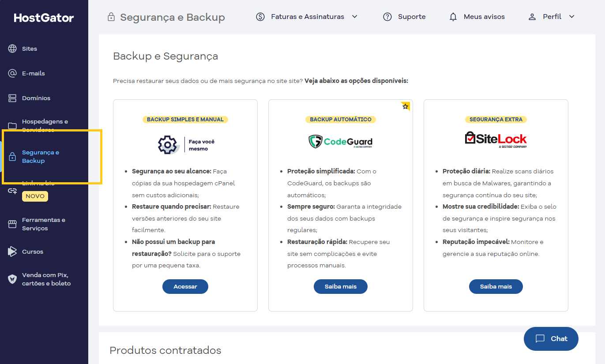
Task: Open Meus avisos notifications
Action: coord(484,17)
